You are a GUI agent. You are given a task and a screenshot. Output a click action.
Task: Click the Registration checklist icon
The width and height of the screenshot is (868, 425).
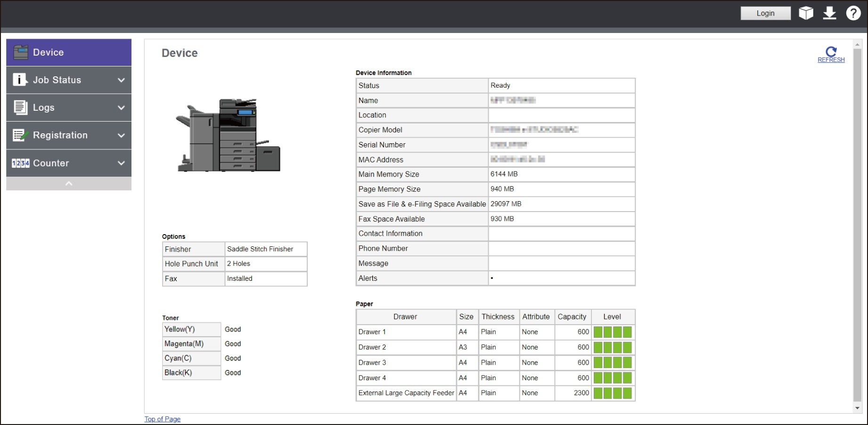[x=20, y=135]
